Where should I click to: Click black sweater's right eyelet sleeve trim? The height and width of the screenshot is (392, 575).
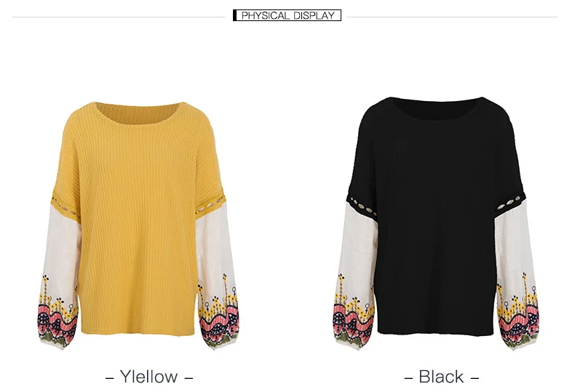(510, 204)
